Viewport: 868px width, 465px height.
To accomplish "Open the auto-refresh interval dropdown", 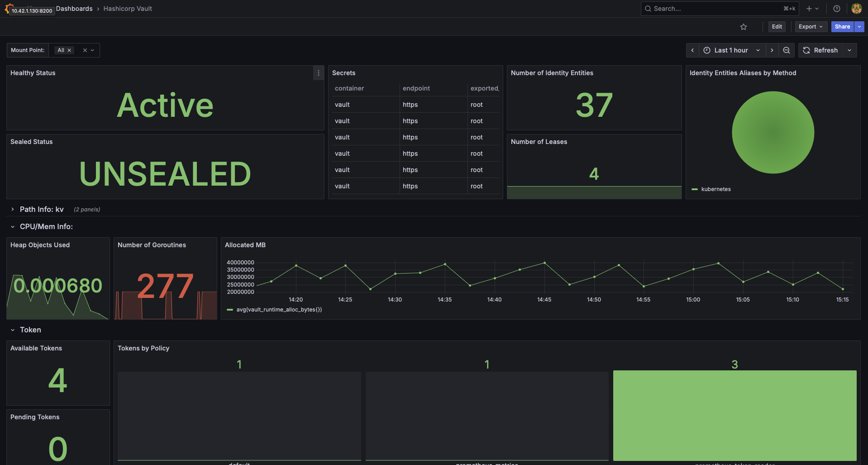I will (x=849, y=50).
